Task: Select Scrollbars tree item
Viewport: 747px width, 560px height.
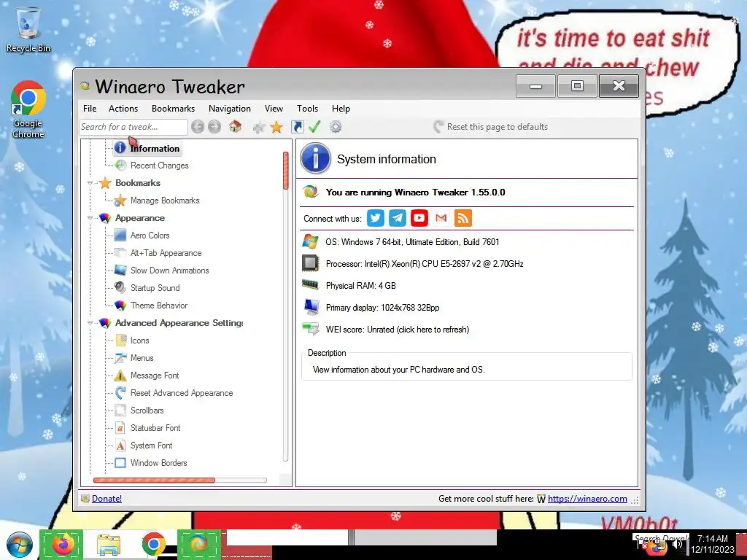Action: (147, 410)
